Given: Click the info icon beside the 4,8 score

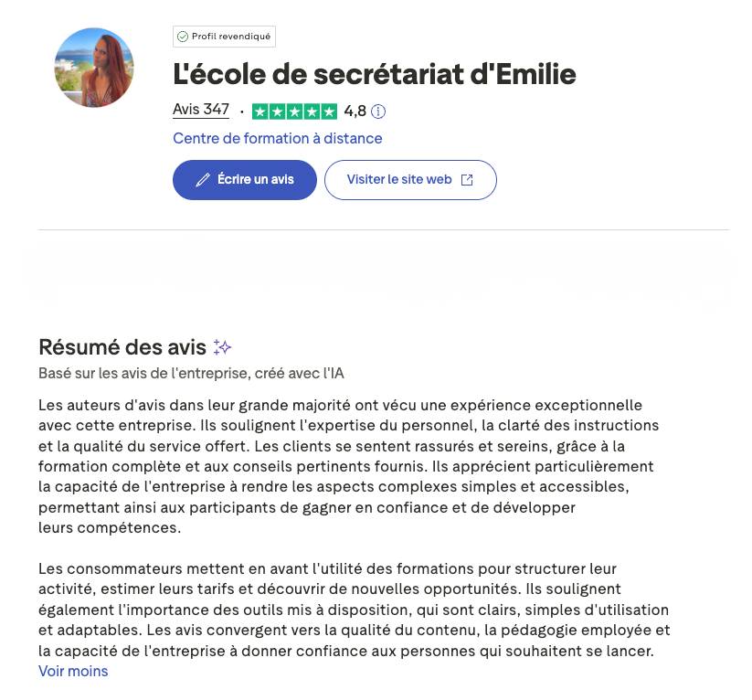Looking at the screenshot, I should coord(378,111).
